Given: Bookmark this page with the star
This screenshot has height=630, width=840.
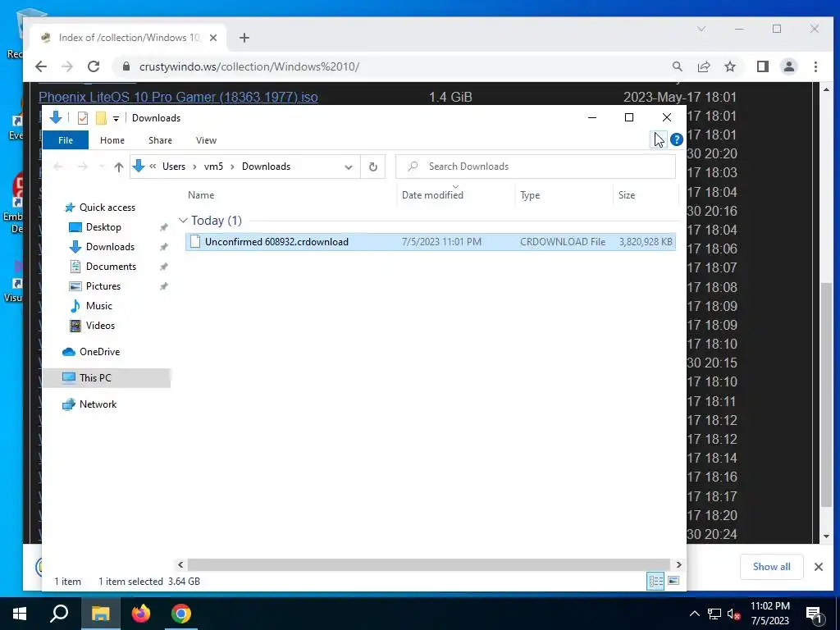Looking at the screenshot, I should point(729,66).
